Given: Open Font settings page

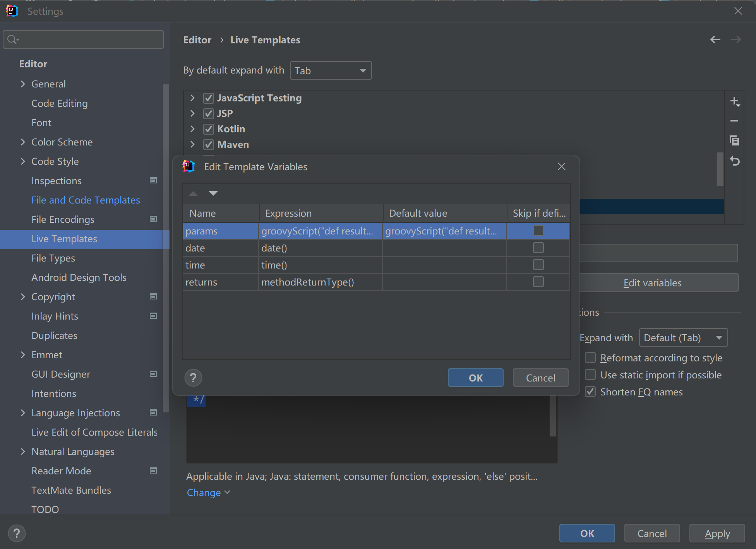Looking at the screenshot, I should coord(41,123).
